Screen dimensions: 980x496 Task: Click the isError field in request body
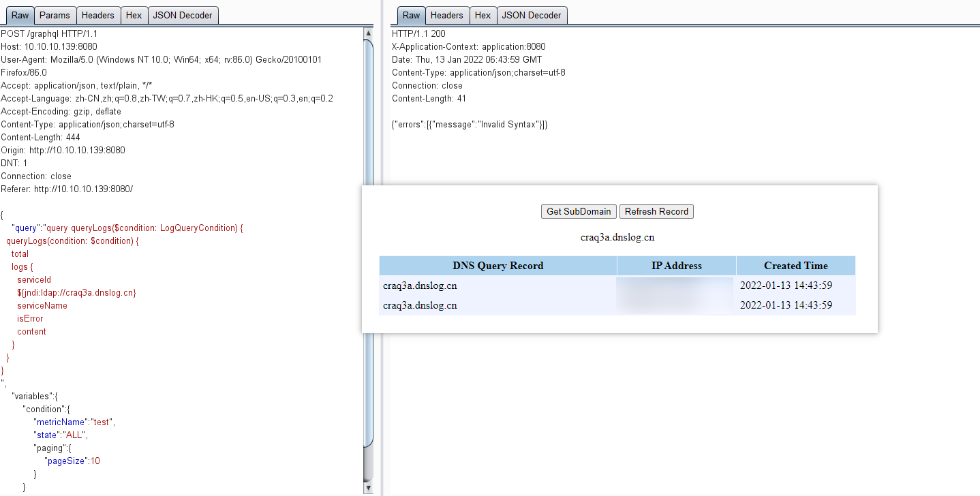(30, 318)
